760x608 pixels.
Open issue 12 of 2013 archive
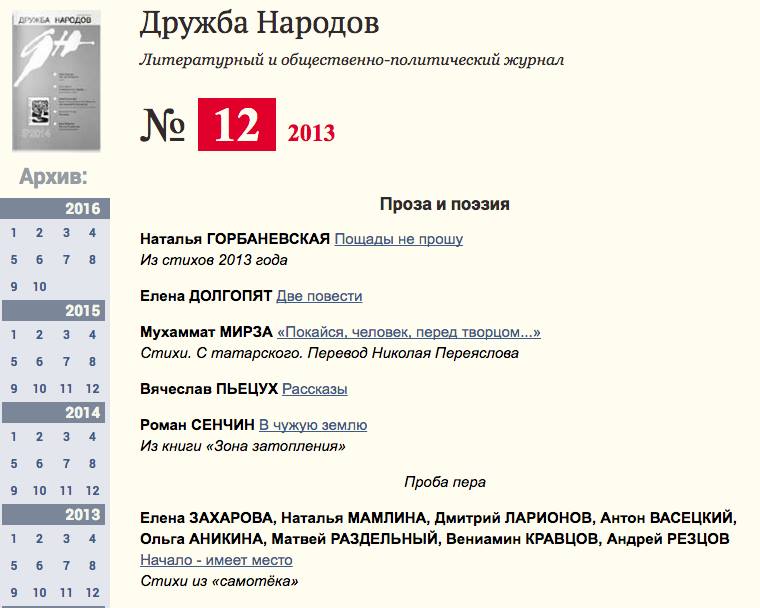tap(92, 592)
